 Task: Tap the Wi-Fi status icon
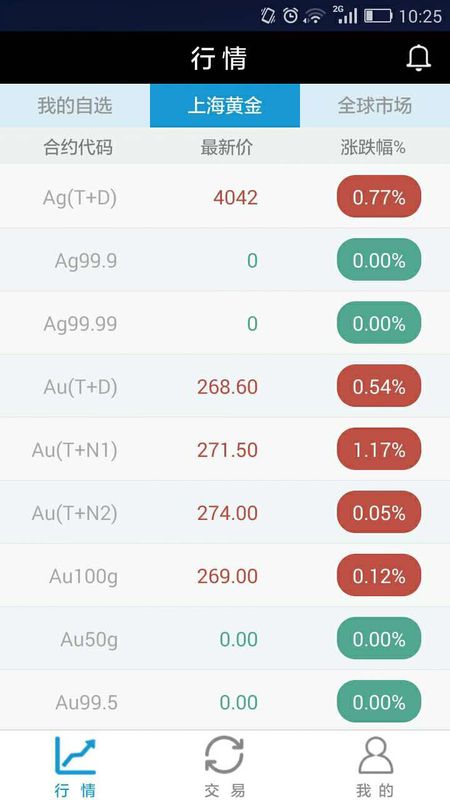pyautogui.click(x=314, y=16)
